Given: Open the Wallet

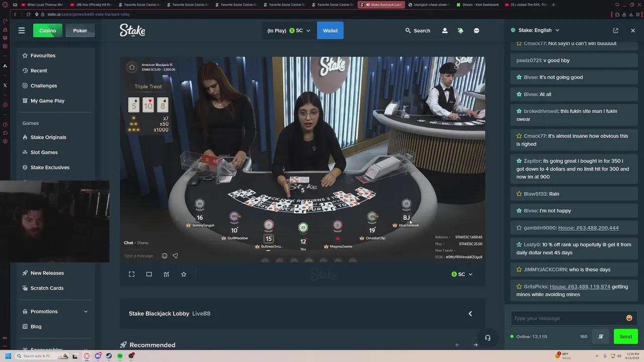Looking at the screenshot, I should point(330,31).
